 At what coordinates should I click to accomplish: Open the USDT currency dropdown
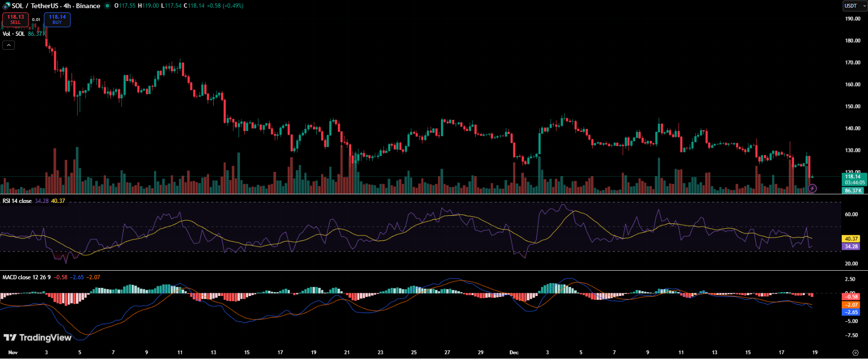click(x=854, y=6)
